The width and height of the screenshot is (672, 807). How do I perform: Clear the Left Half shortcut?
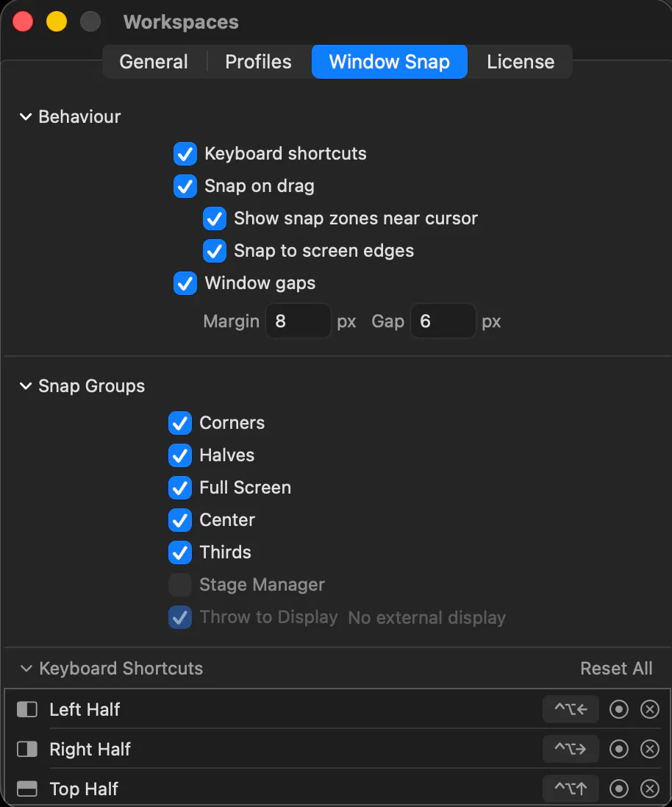pos(650,709)
